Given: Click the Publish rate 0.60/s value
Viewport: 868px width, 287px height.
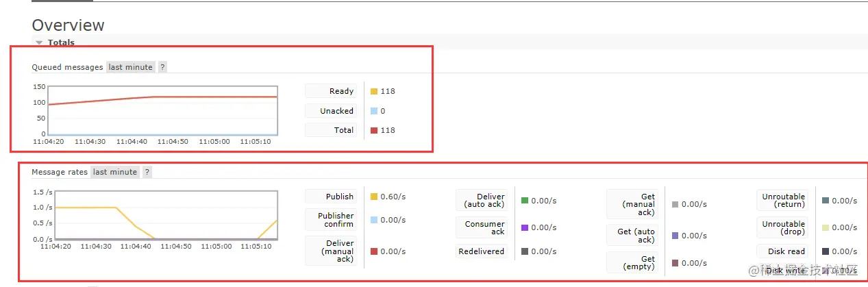Looking at the screenshot, I should click(393, 197).
